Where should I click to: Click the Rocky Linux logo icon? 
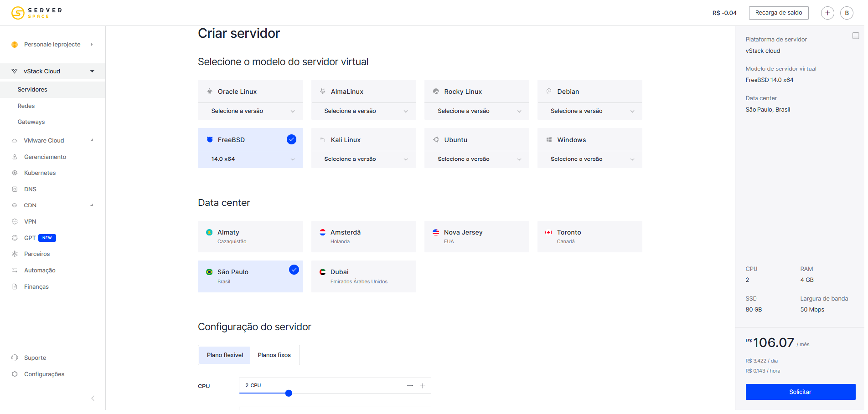436,91
